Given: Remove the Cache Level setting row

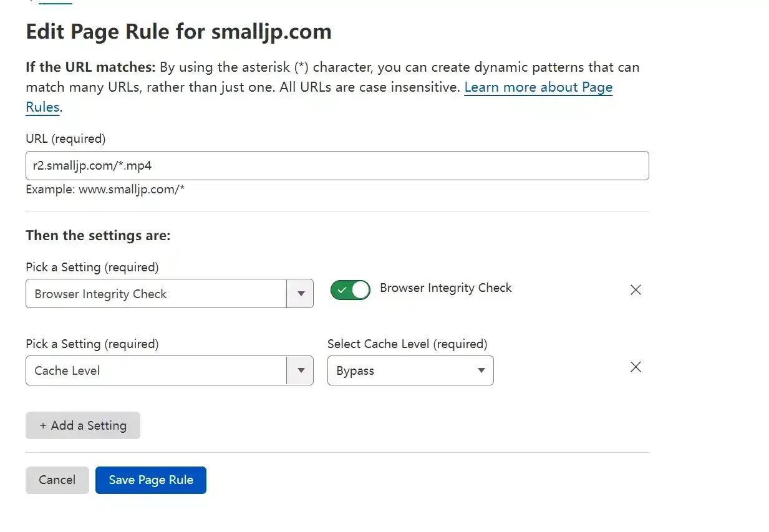Looking at the screenshot, I should click(636, 367).
